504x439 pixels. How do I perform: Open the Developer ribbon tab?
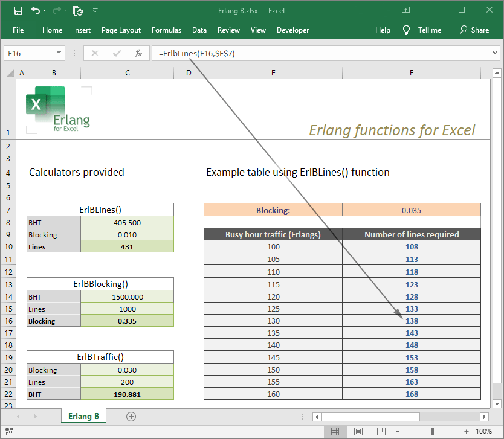[292, 30]
